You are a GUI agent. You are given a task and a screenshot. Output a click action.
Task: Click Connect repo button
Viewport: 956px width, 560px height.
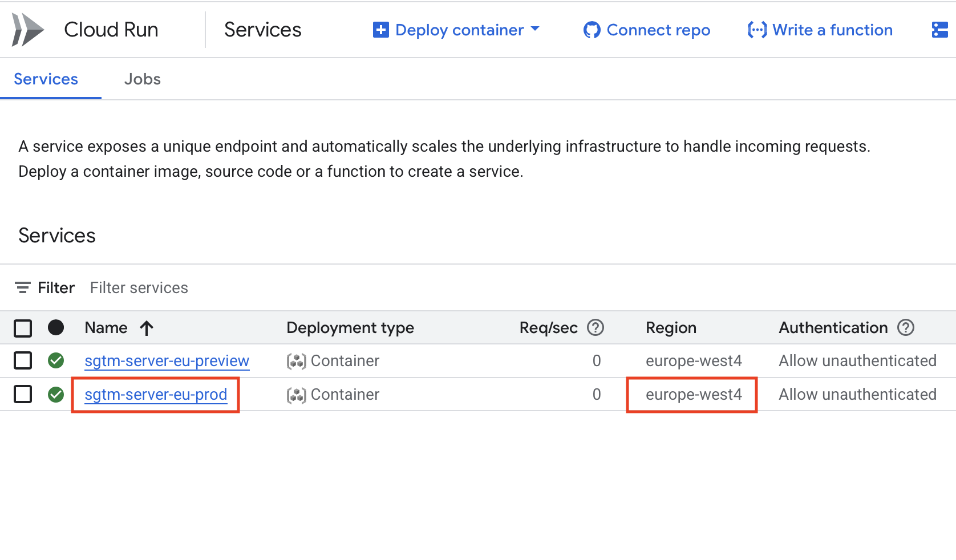pyautogui.click(x=647, y=30)
